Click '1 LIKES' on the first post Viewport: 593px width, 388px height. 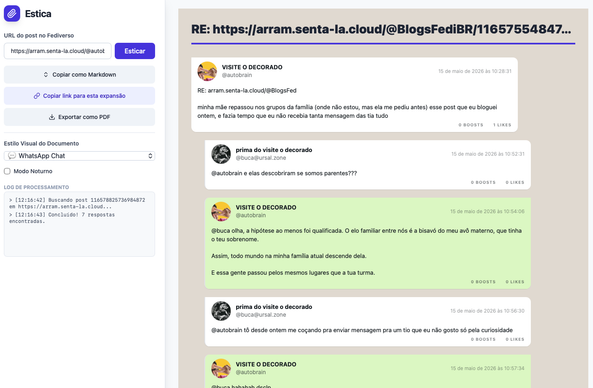[x=502, y=125]
